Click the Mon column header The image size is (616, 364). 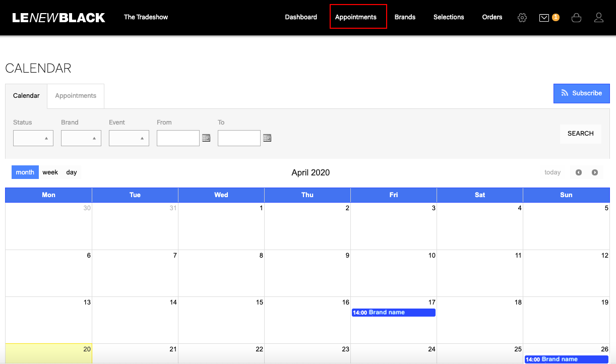point(49,195)
